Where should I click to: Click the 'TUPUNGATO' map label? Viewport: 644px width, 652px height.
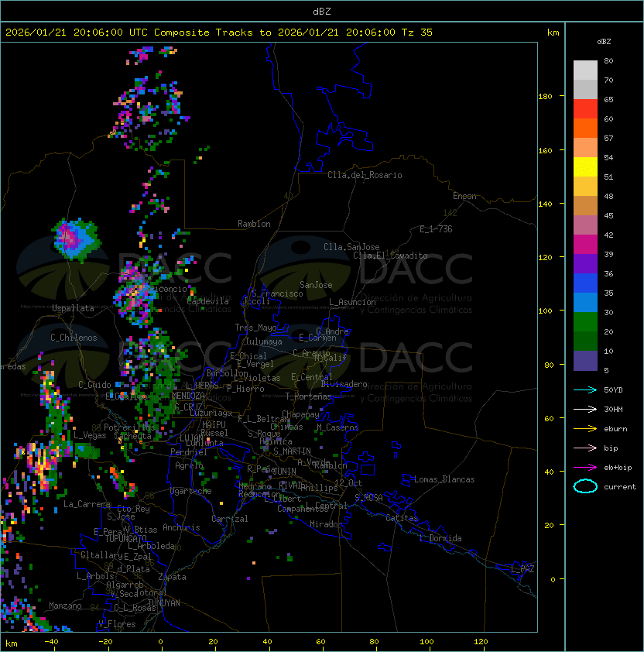pos(125,538)
